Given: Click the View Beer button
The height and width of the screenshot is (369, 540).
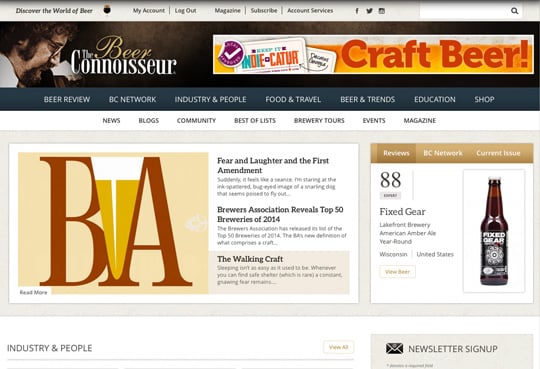Looking at the screenshot, I should [x=397, y=272].
